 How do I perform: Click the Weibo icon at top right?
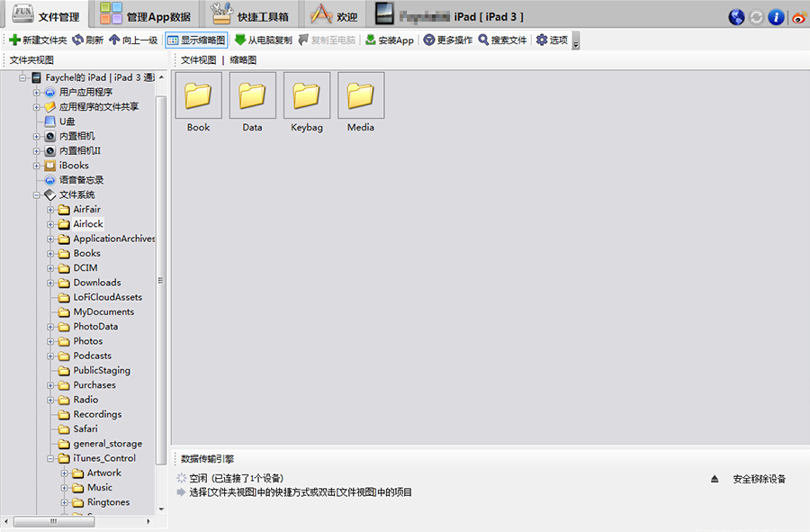pos(798,17)
